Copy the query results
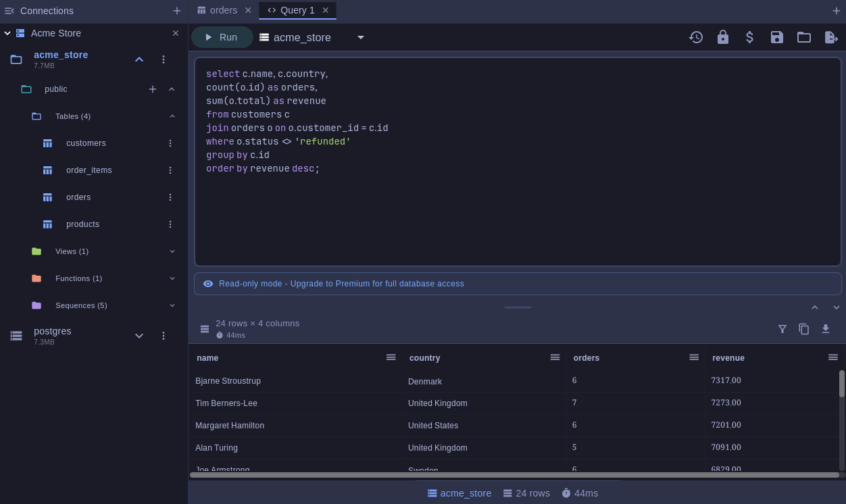846x504 pixels. tap(804, 329)
